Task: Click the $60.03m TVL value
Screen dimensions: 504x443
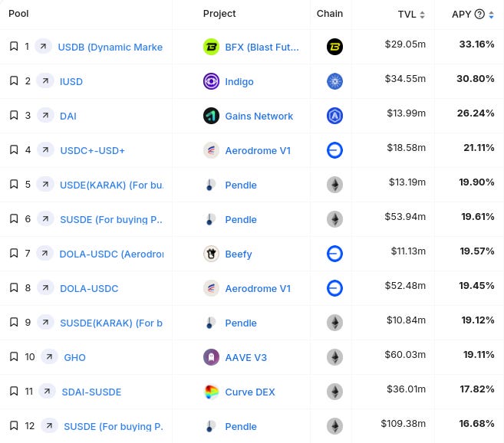Action: pyautogui.click(x=405, y=354)
